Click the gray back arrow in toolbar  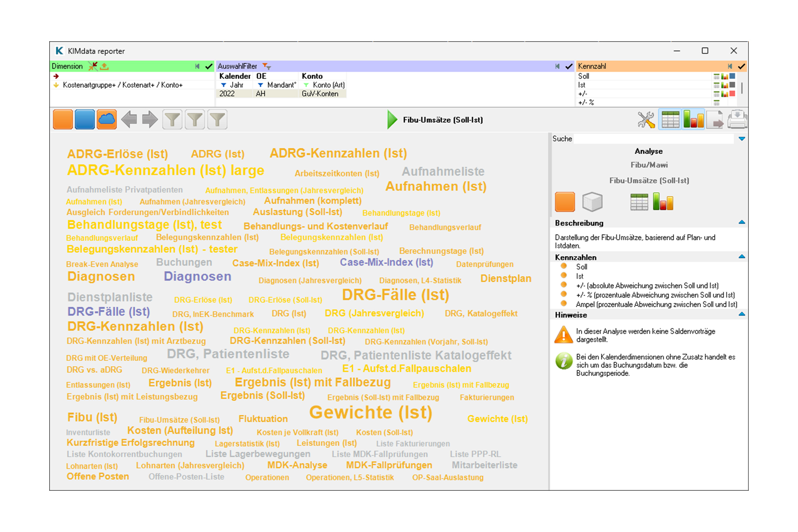click(x=129, y=120)
